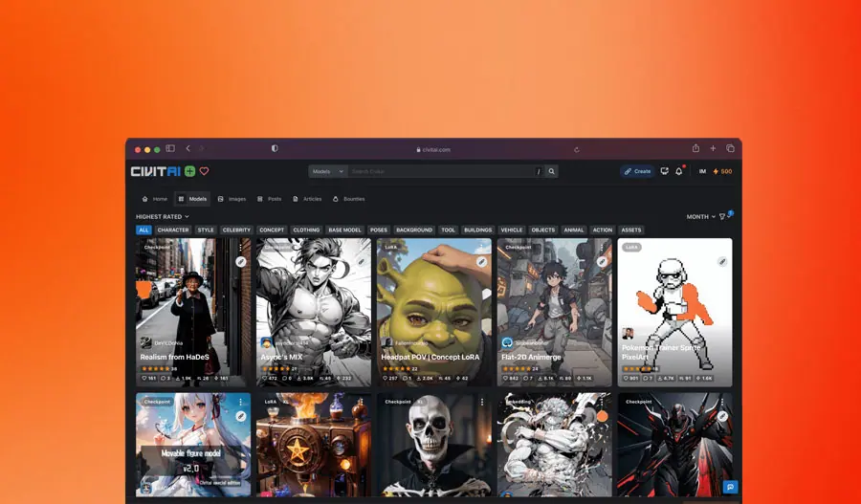The image size is (861, 504).
Task: Filter by BACKGROUND category
Action: point(414,230)
